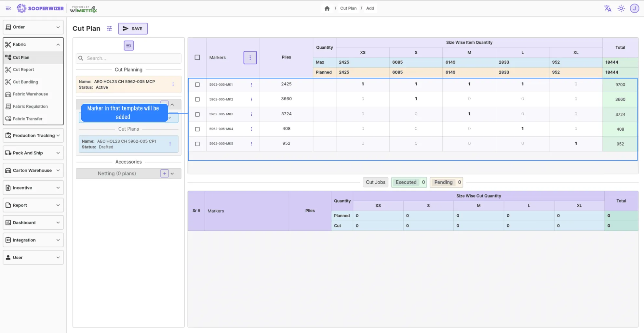Select the 5962-005-MK3 row checkbox

point(197,114)
